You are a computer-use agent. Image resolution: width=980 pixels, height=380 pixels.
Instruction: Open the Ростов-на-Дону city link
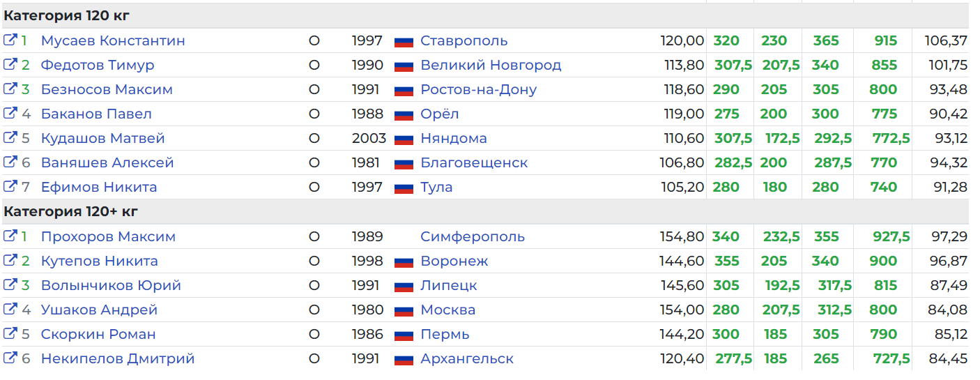(478, 89)
